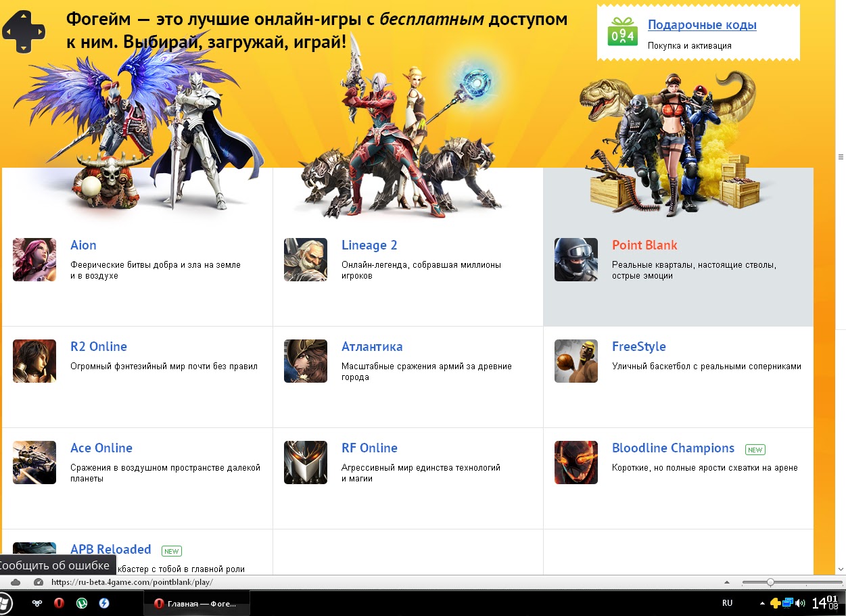Open the Атлантика game icon
The height and width of the screenshot is (616, 846).
pyautogui.click(x=306, y=361)
